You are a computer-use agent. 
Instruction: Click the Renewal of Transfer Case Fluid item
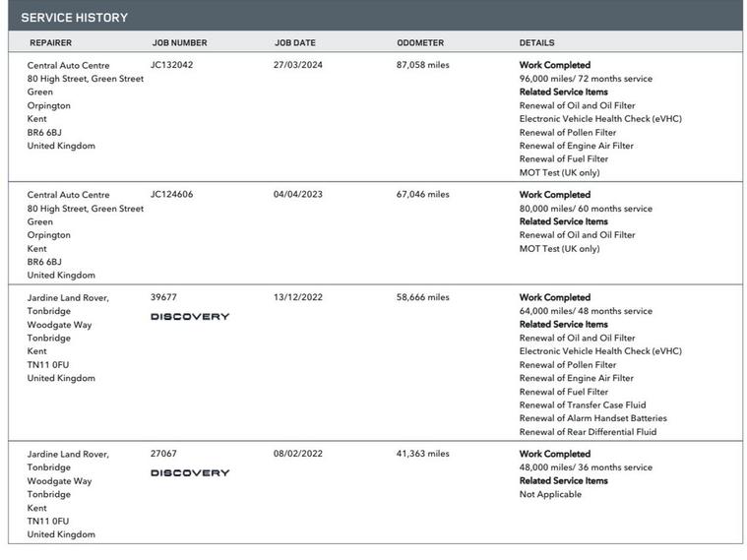tap(583, 404)
